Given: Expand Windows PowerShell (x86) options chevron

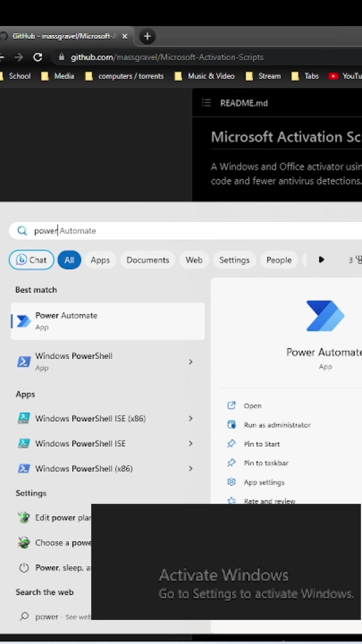Looking at the screenshot, I should point(191,469).
